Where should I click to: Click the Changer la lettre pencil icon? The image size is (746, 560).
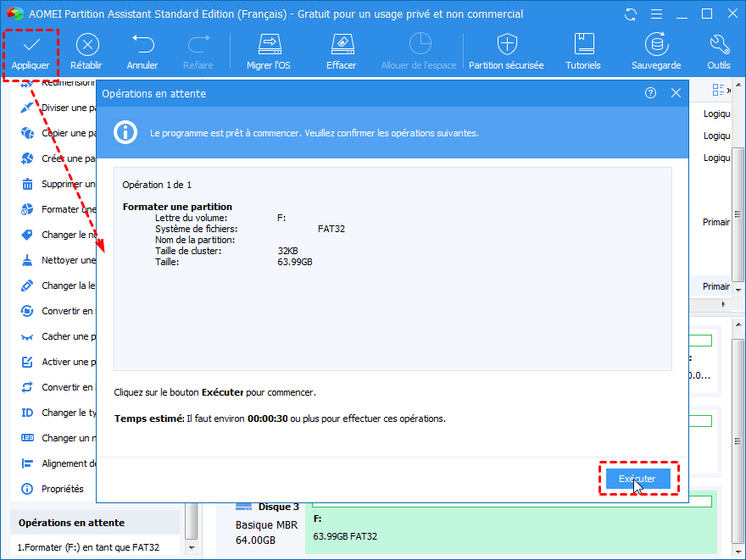pos(27,286)
